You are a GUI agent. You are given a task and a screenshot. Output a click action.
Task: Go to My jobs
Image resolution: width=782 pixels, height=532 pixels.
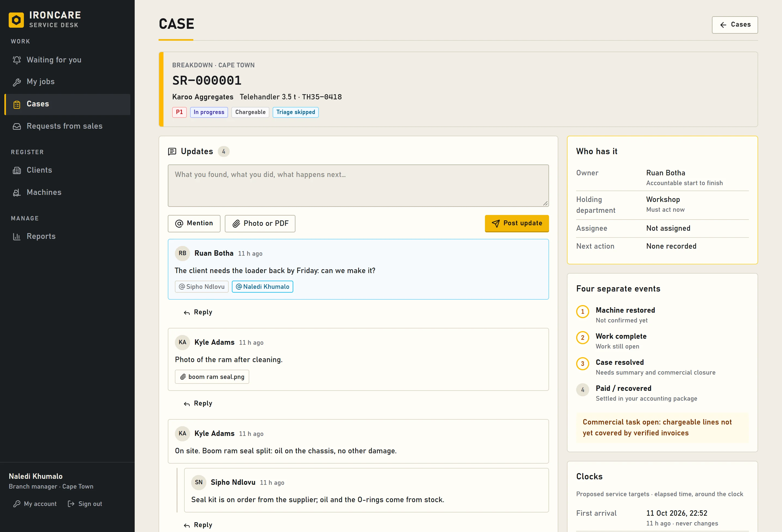coord(67,82)
